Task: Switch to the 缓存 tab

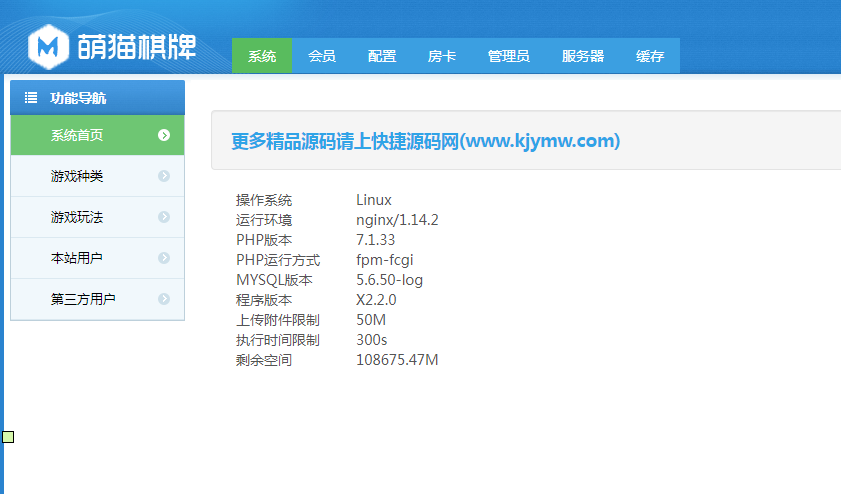Action: (x=650, y=56)
